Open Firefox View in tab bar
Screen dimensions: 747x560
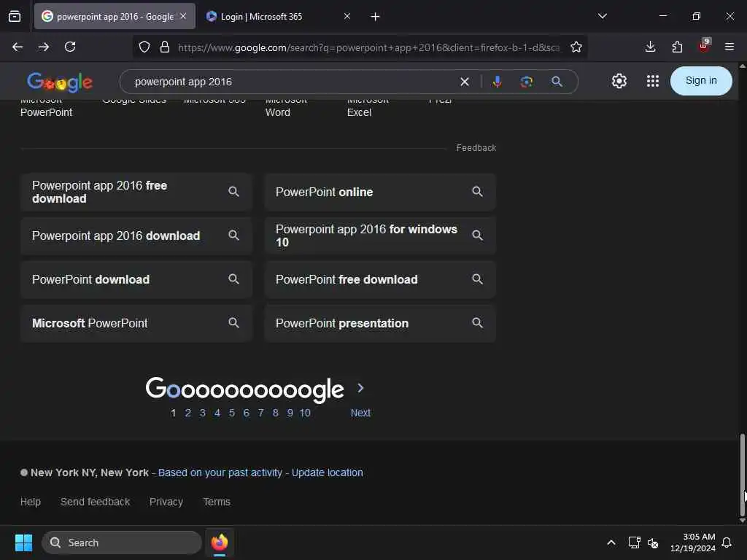pyautogui.click(x=15, y=16)
